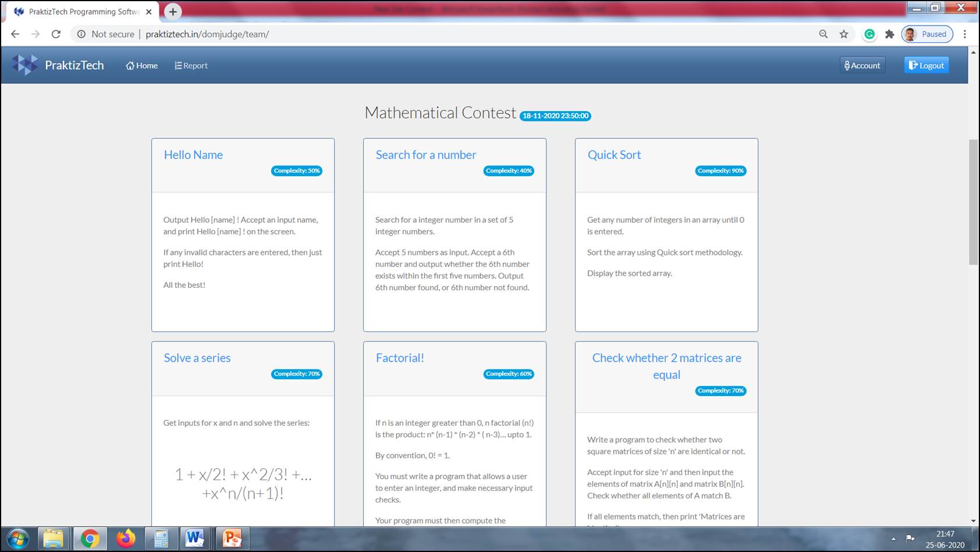Open Check whether 2 matrices are equal
The width and height of the screenshot is (980, 552).
point(667,366)
